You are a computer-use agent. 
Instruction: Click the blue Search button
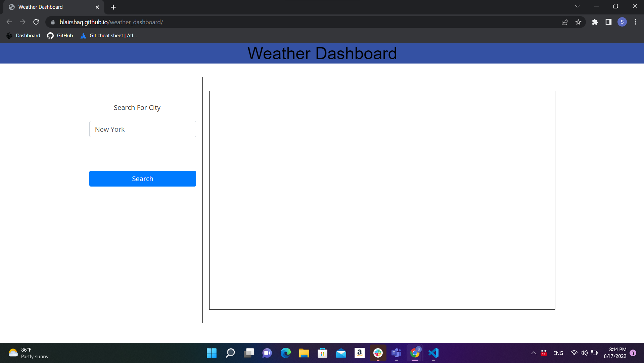click(142, 178)
